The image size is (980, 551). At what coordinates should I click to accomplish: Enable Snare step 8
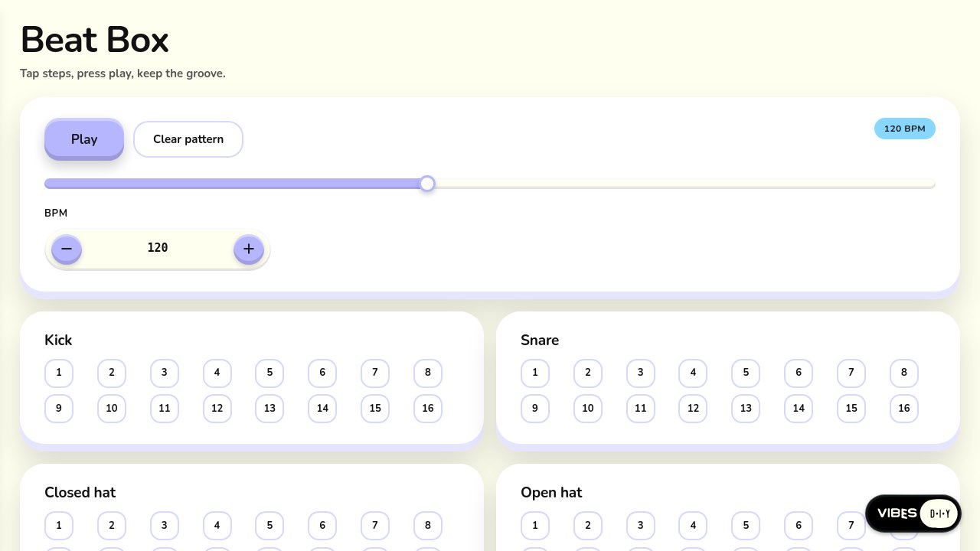pos(904,373)
